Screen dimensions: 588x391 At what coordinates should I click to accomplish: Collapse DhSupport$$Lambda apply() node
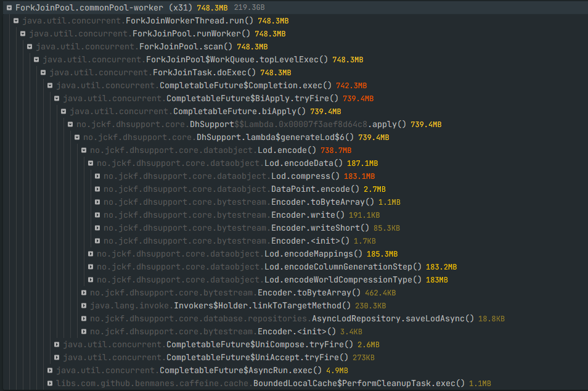pyautogui.click(x=70, y=124)
